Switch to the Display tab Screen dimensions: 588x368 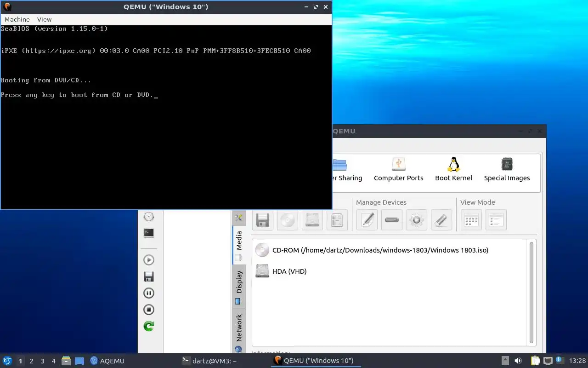click(x=239, y=286)
